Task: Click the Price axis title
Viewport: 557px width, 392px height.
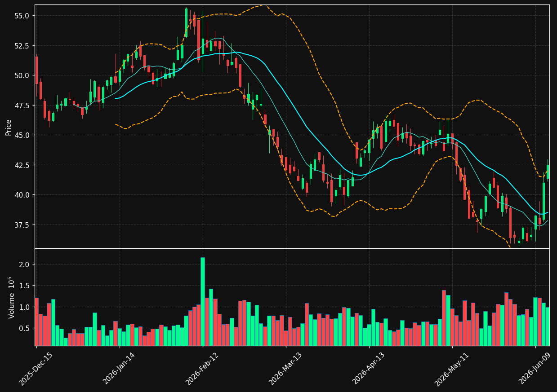Action: (x=9, y=127)
